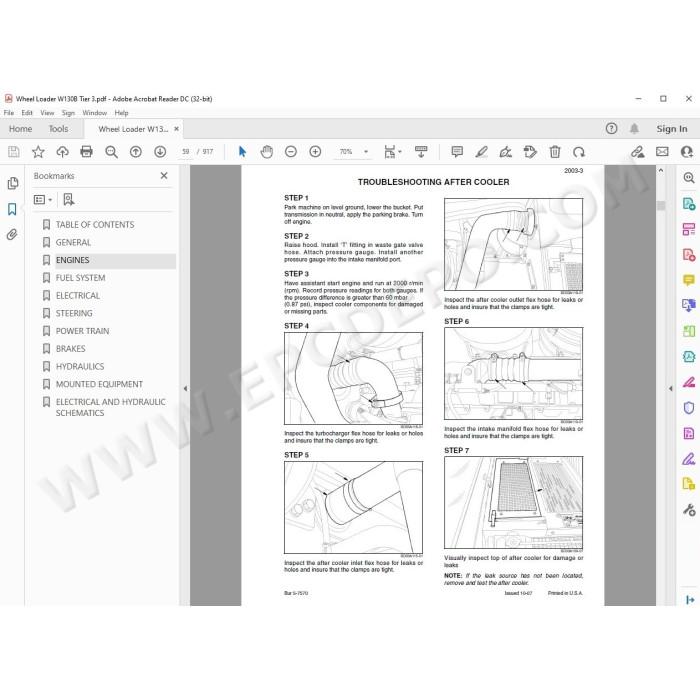This screenshot has width=700, height=700.
Task: Open bookmarks options list dropdown
Action: pyautogui.click(x=43, y=200)
